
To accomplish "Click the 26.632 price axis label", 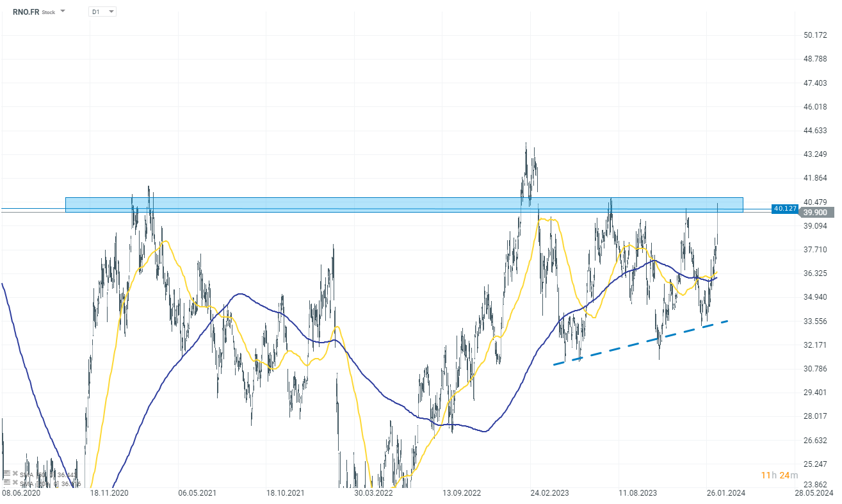I will pos(815,441).
